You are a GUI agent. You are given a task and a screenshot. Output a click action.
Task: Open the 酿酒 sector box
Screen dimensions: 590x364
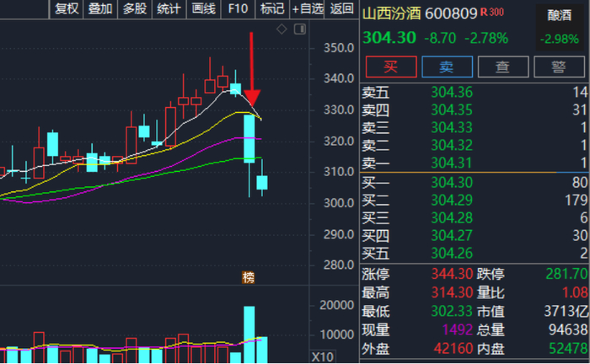click(560, 27)
